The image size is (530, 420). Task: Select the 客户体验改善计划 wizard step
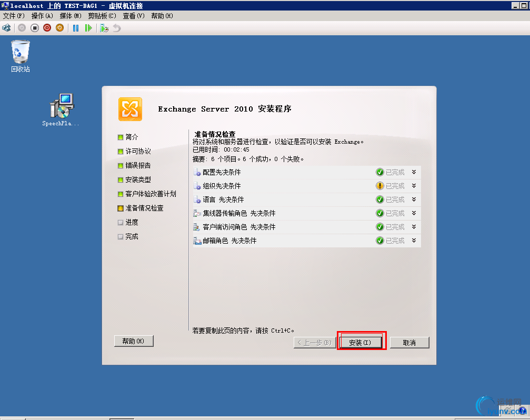(x=151, y=194)
